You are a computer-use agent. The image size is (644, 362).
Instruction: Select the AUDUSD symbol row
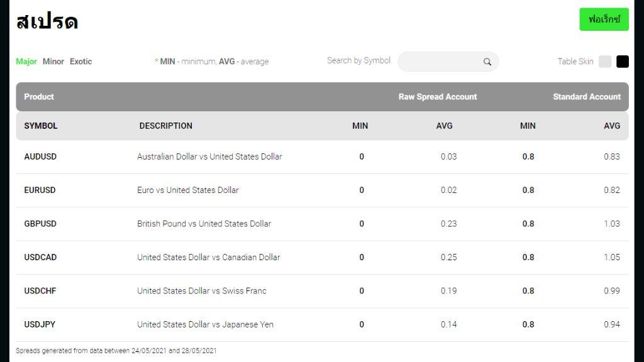click(40, 156)
